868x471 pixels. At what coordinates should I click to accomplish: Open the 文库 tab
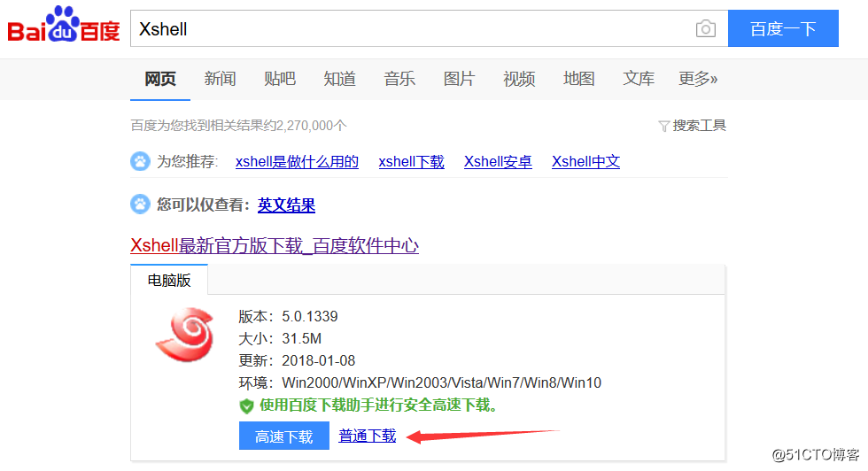click(639, 79)
